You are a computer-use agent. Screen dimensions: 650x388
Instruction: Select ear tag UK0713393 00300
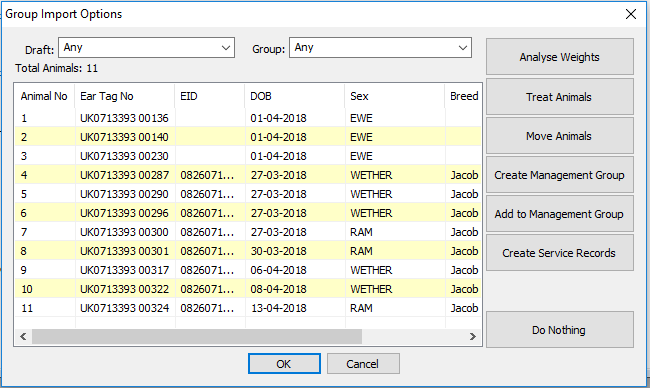pyautogui.click(x=124, y=232)
